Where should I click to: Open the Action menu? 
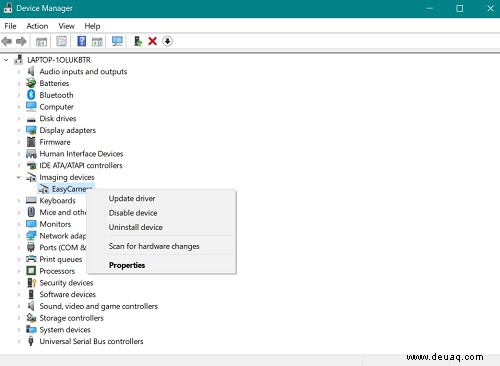click(x=37, y=26)
